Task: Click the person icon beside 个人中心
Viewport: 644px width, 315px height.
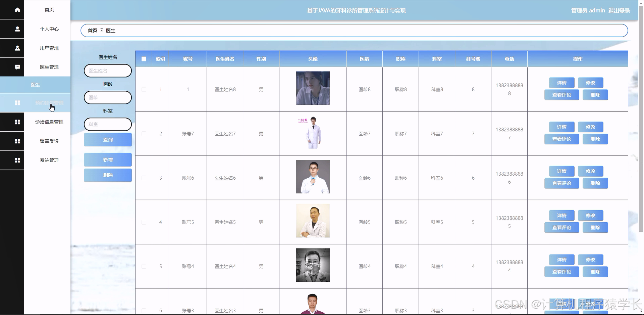Action: point(17,29)
